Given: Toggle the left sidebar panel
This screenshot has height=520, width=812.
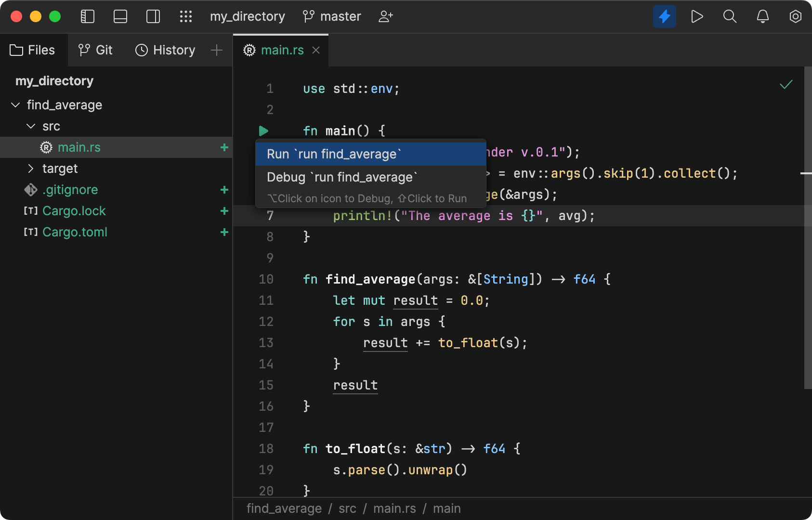Looking at the screenshot, I should coord(87,16).
